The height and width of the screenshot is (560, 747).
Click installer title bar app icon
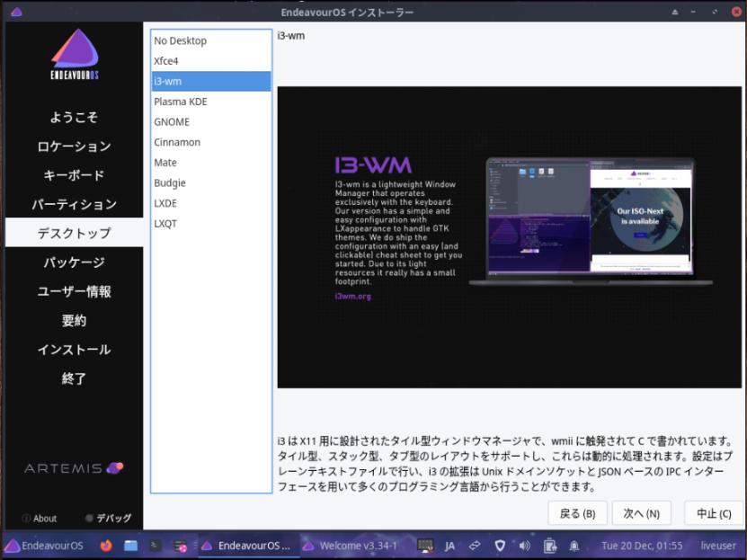16,12
